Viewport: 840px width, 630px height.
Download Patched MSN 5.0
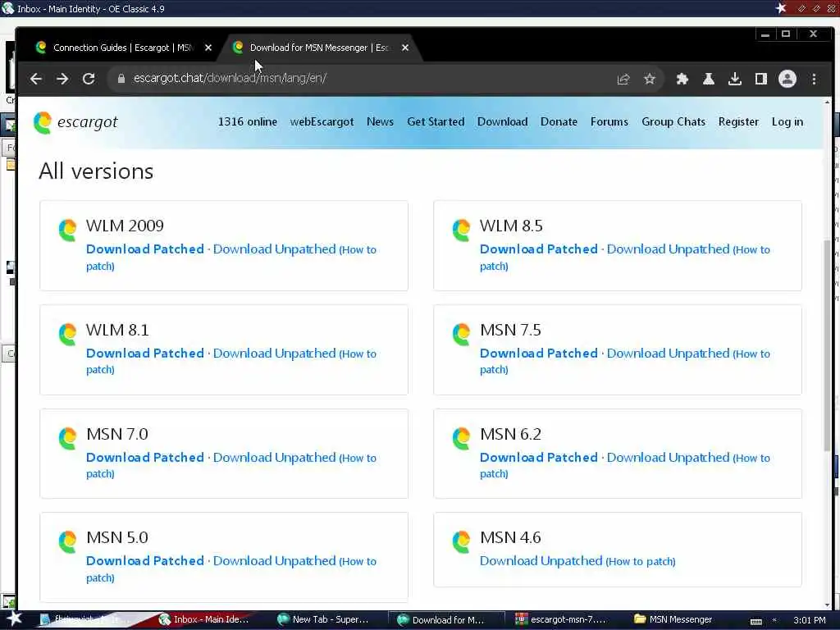point(145,561)
